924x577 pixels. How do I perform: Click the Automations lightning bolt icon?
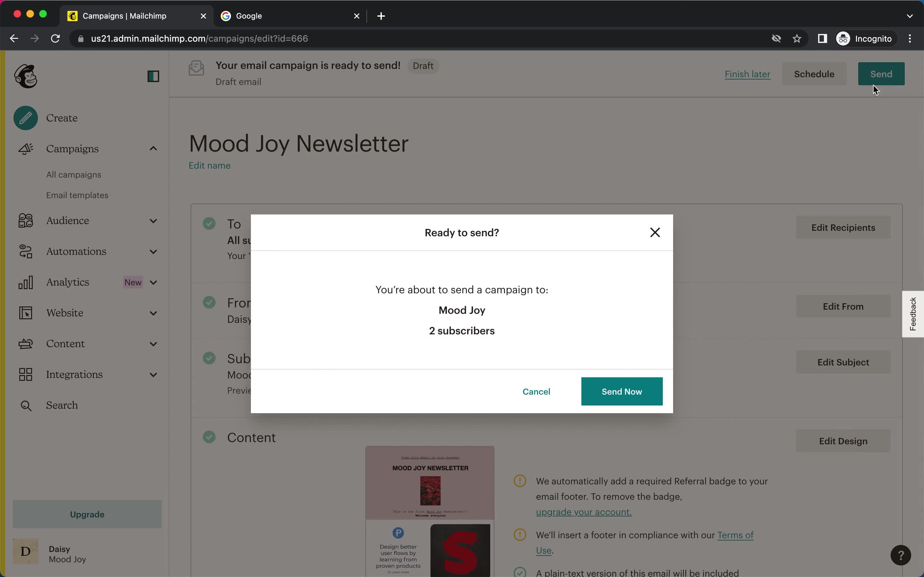[x=25, y=251]
